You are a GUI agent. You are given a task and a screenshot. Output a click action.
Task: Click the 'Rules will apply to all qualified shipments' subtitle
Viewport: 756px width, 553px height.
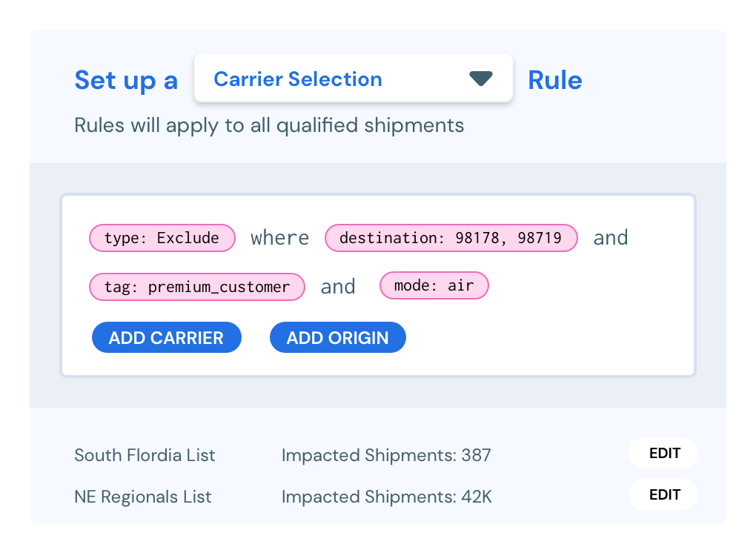(x=268, y=125)
